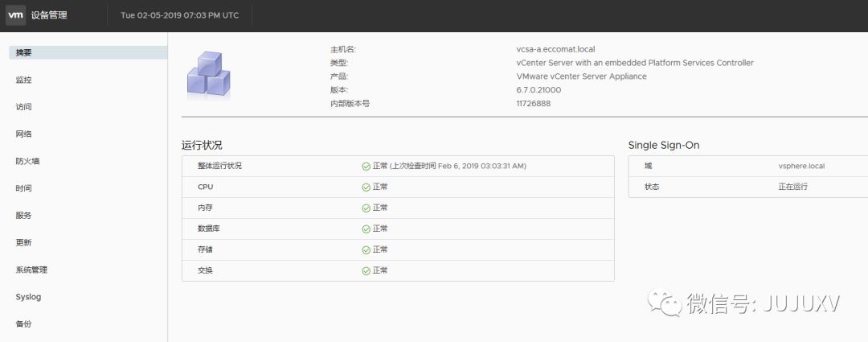Click the vCenter appliance cubes icon
This screenshot has height=342, width=868.
coord(209,76)
